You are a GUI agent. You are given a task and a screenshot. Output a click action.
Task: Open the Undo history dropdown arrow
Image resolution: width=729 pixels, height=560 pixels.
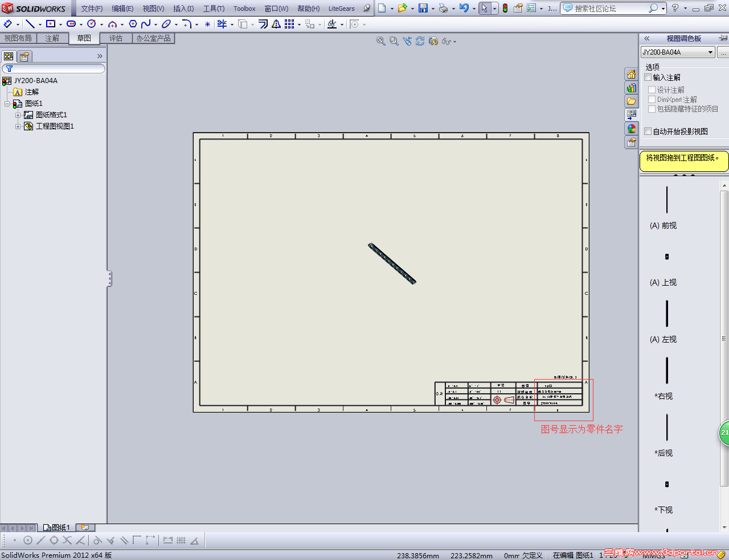(474, 9)
